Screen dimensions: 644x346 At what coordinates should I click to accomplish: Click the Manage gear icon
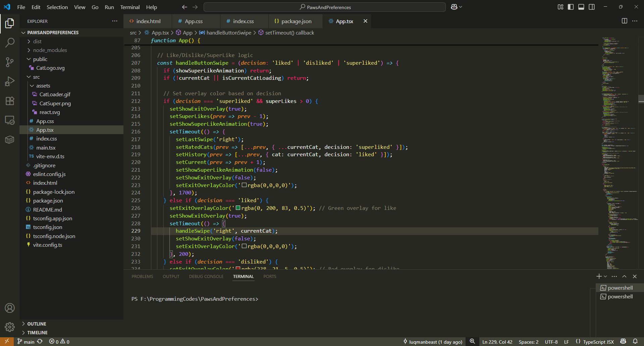(x=10, y=327)
